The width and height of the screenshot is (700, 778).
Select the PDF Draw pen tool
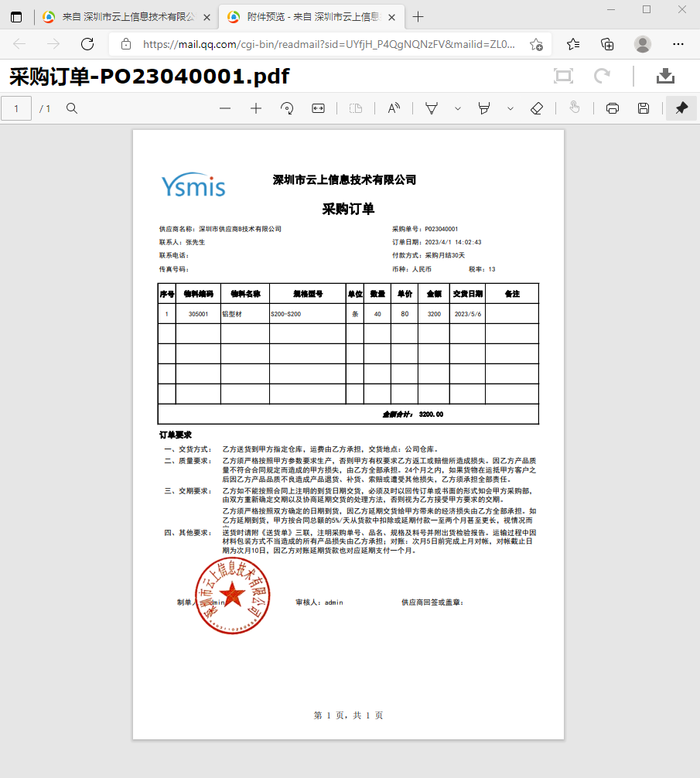click(432, 108)
